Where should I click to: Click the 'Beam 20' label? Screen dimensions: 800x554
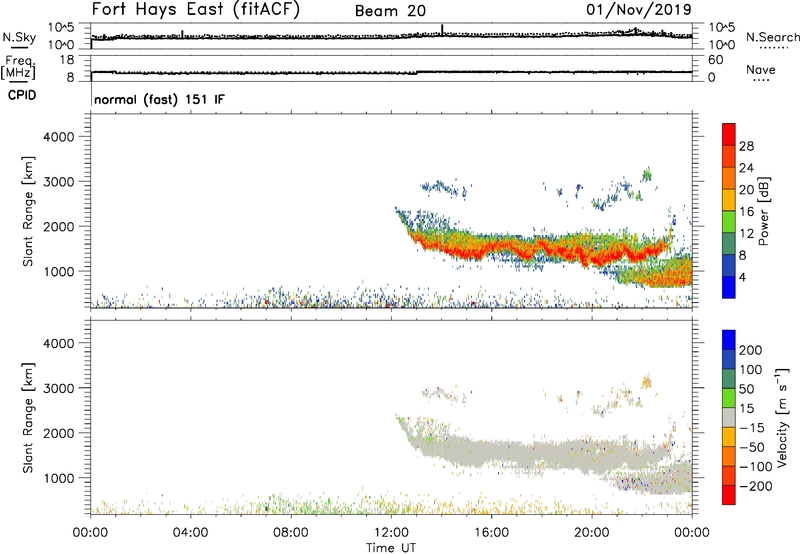click(x=390, y=11)
